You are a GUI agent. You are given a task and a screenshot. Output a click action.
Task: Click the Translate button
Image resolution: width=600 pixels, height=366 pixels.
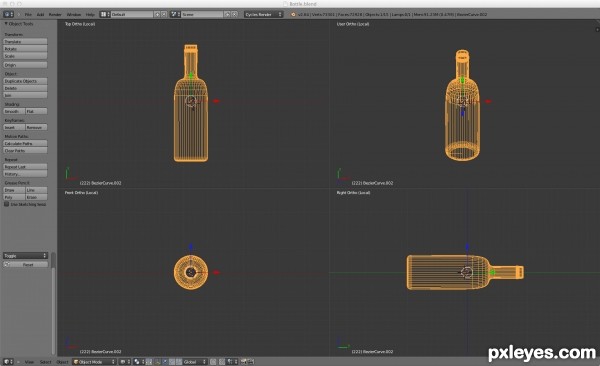click(25, 41)
